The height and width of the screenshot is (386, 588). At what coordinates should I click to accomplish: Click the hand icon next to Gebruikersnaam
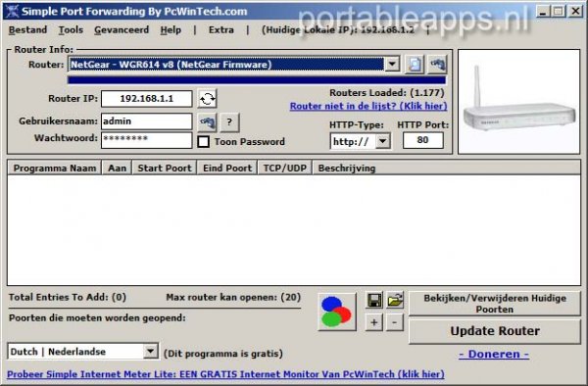[208, 122]
